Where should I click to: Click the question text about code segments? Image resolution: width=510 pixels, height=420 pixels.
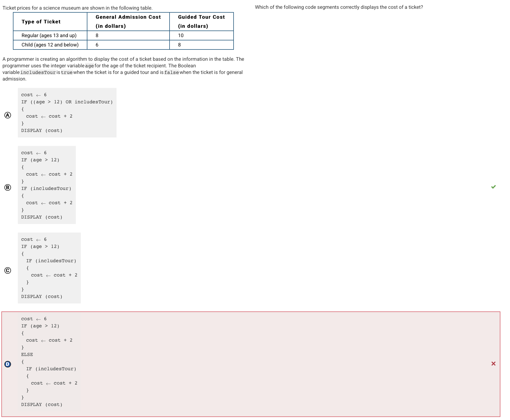[x=339, y=7]
